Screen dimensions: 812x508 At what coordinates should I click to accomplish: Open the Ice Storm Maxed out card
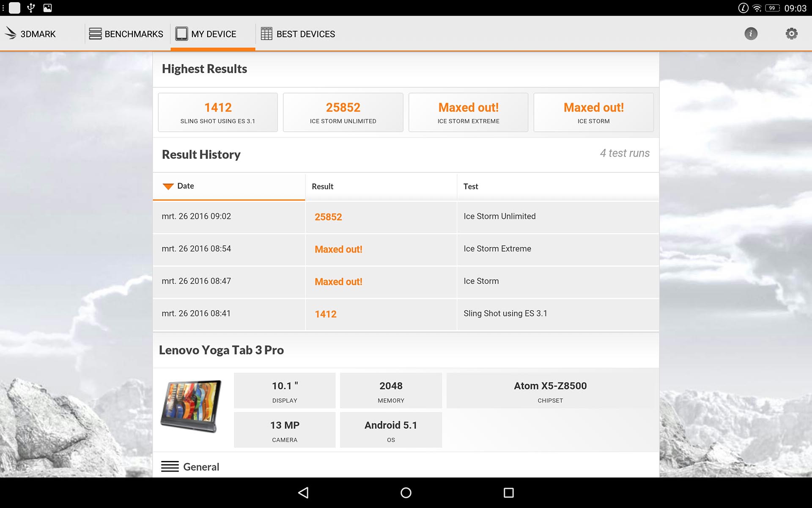(x=593, y=113)
